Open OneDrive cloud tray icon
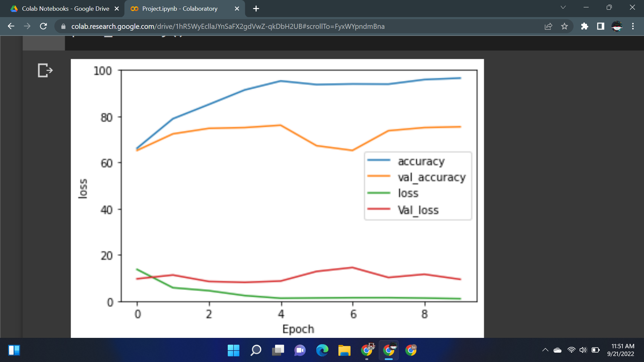 coord(557,350)
